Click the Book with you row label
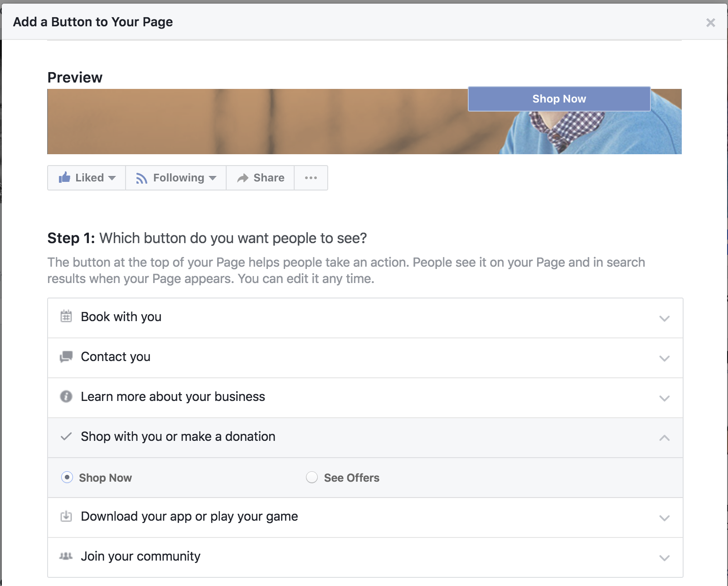 point(121,317)
